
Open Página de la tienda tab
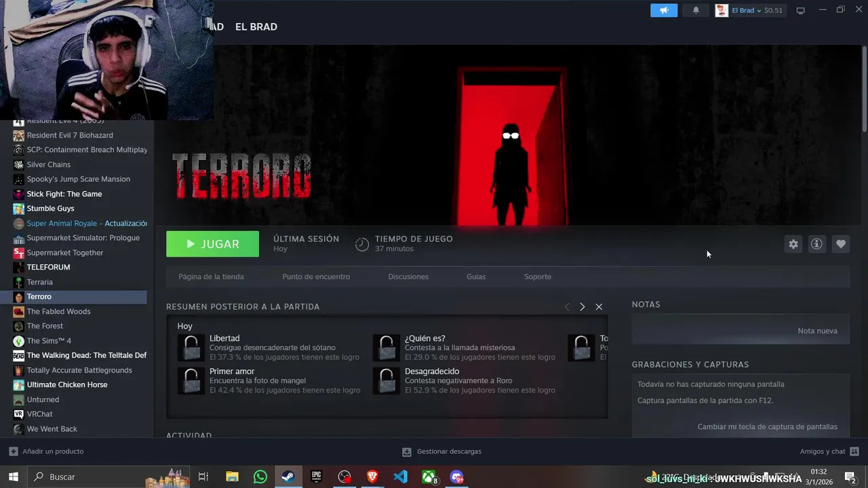pos(211,277)
